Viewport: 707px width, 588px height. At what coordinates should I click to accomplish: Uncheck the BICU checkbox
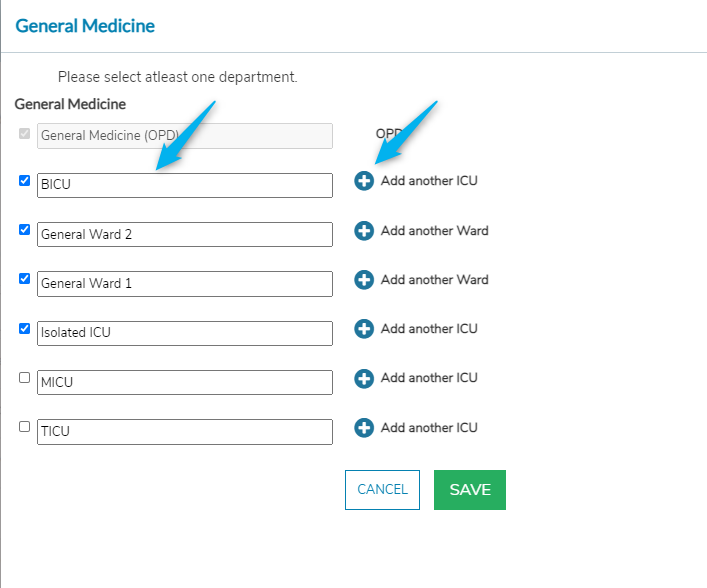(x=25, y=181)
